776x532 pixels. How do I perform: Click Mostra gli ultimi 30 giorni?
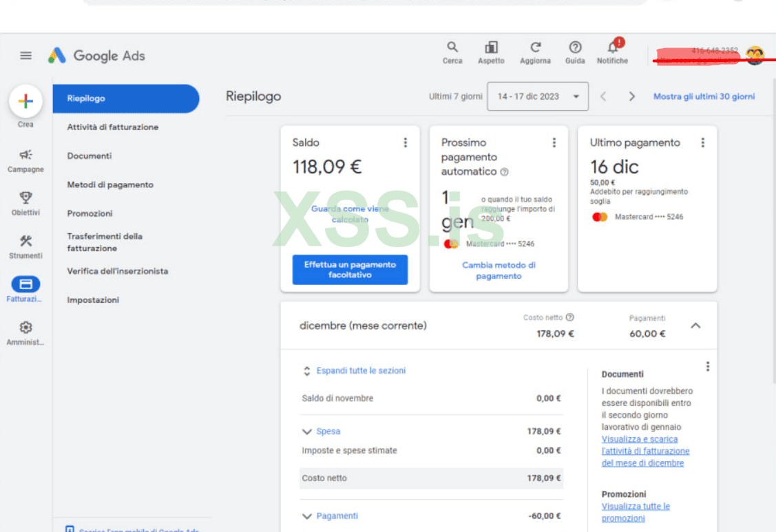[704, 96]
